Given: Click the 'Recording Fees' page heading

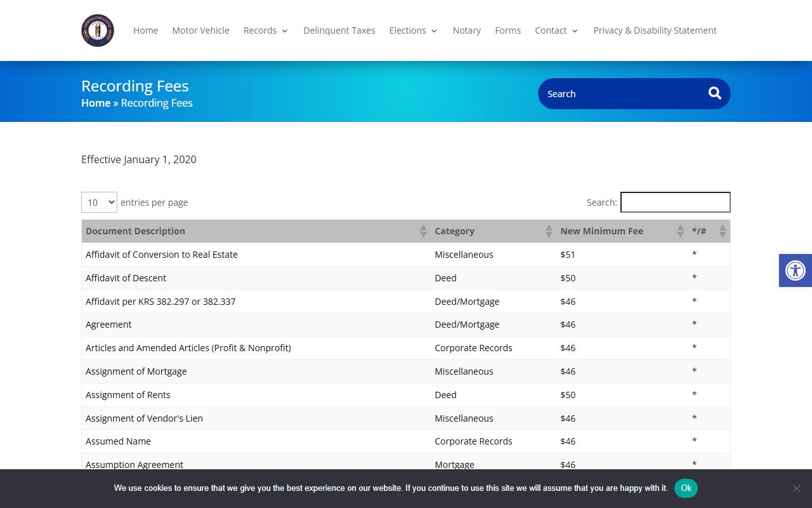Looking at the screenshot, I should (x=135, y=86).
